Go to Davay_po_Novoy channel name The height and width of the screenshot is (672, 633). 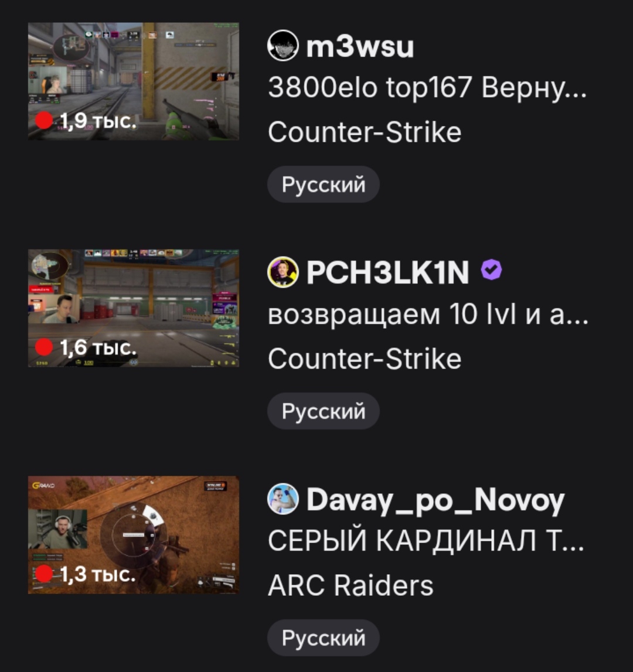(435, 500)
